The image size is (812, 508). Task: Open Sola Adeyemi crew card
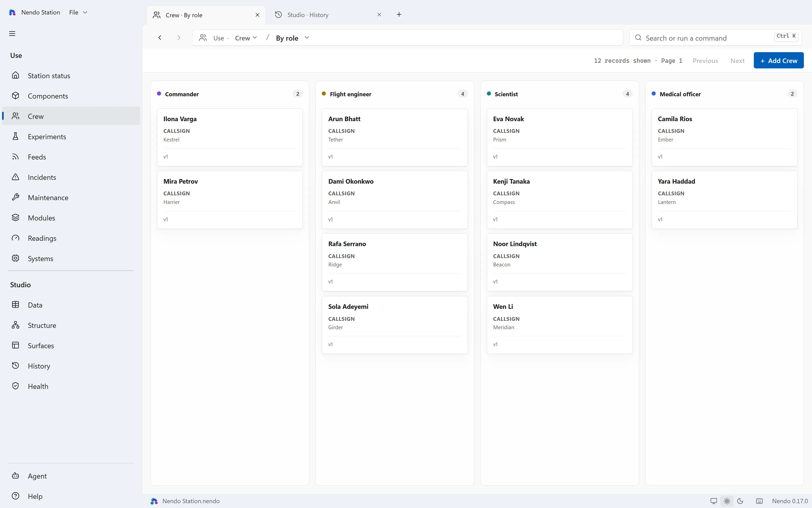[395, 325]
